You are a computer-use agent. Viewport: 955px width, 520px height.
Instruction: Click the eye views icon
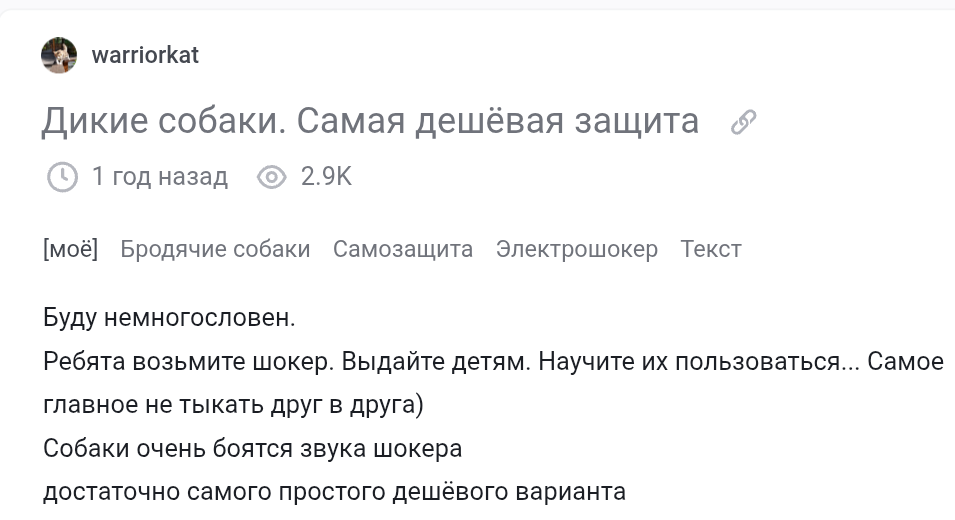(x=272, y=177)
